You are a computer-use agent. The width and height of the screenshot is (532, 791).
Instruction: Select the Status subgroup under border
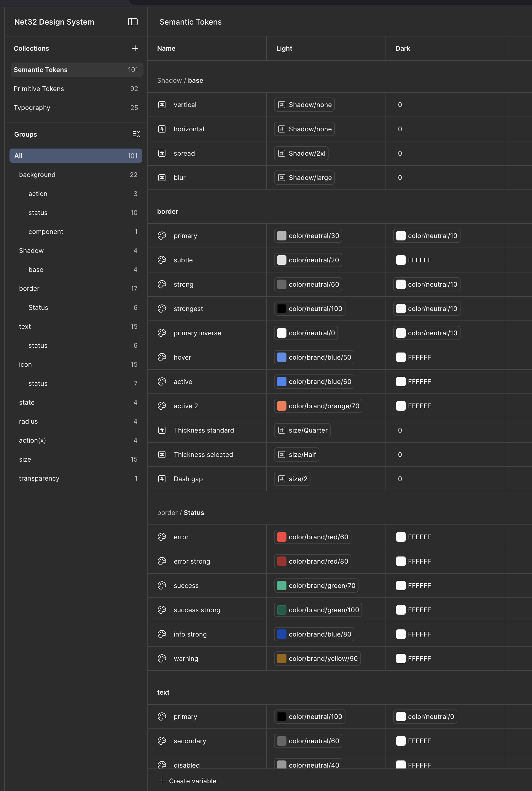point(76,308)
